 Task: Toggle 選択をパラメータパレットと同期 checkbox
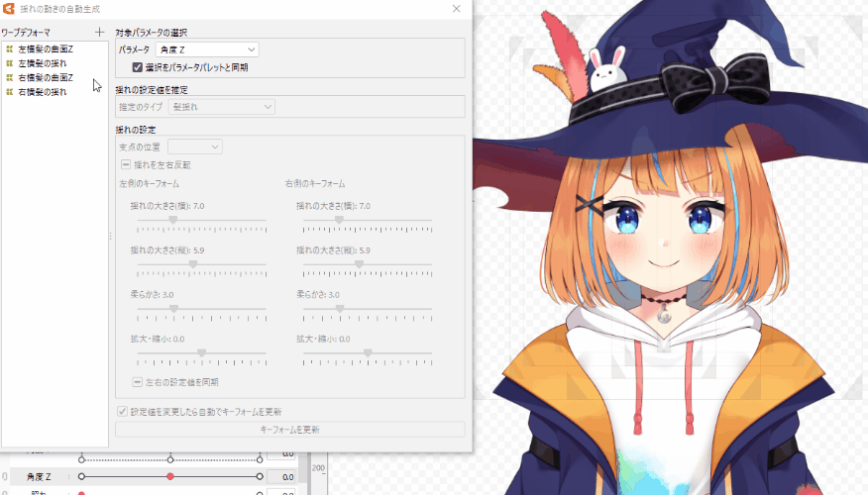click(x=138, y=67)
